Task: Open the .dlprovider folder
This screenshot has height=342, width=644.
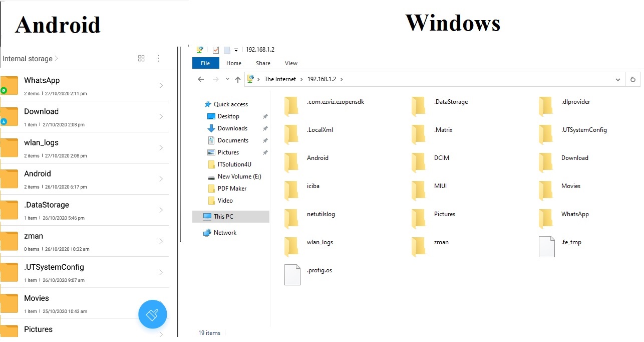Action: [565, 106]
